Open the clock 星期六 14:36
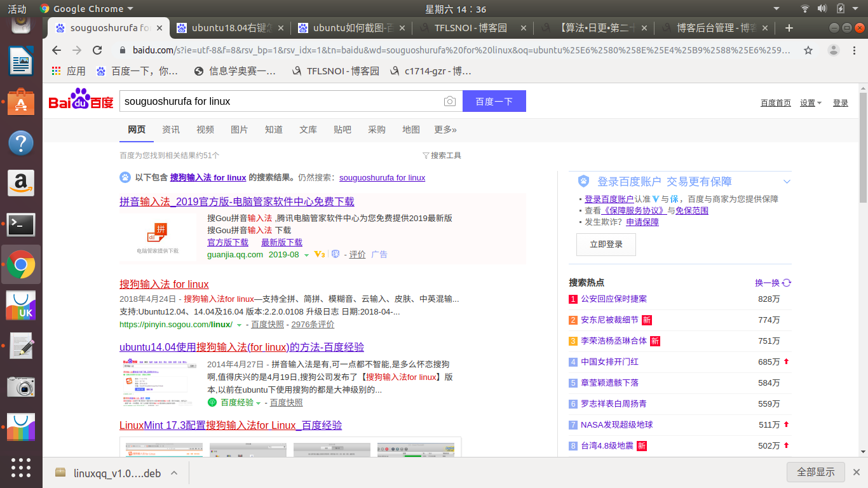The height and width of the screenshot is (488, 868). [456, 9]
